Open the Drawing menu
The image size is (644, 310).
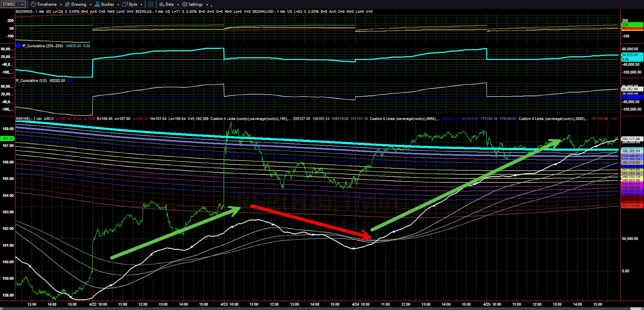pyautogui.click(x=79, y=4)
